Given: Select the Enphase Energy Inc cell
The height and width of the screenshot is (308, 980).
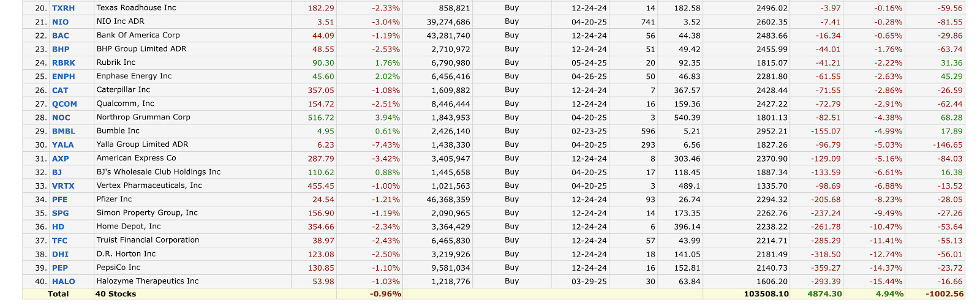Looking at the screenshot, I should point(192,77).
